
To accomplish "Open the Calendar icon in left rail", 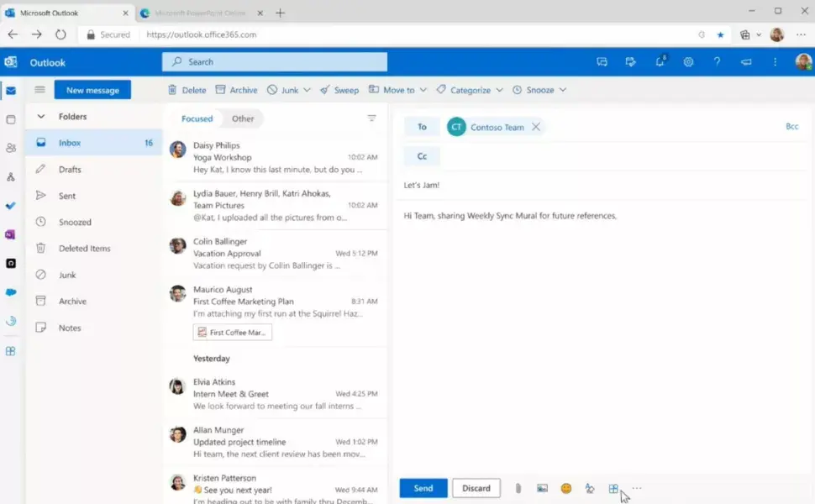I will click(10, 119).
